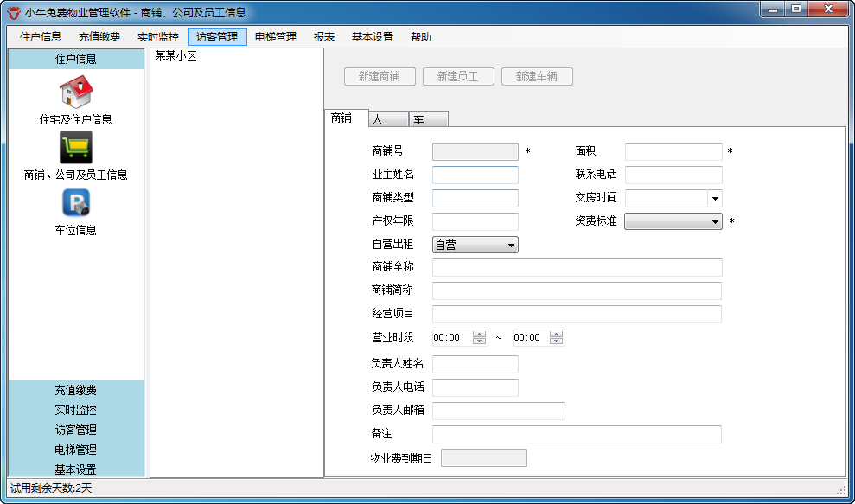Open the 资费标准 dropdown
This screenshot has height=504, width=855.
(673, 221)
